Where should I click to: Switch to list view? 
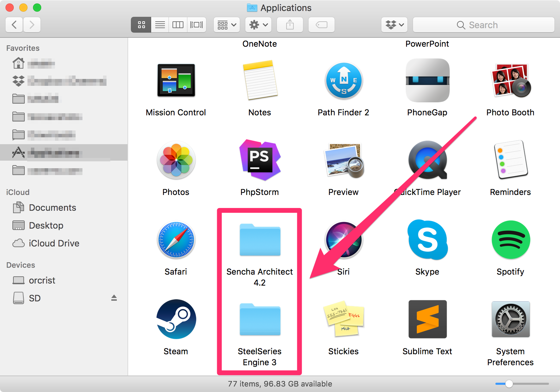[160, 24]
